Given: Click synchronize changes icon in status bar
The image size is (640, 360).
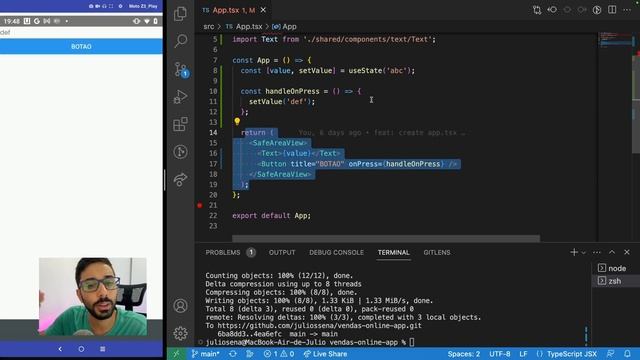Looking at the screenshot, I should 233,354.
